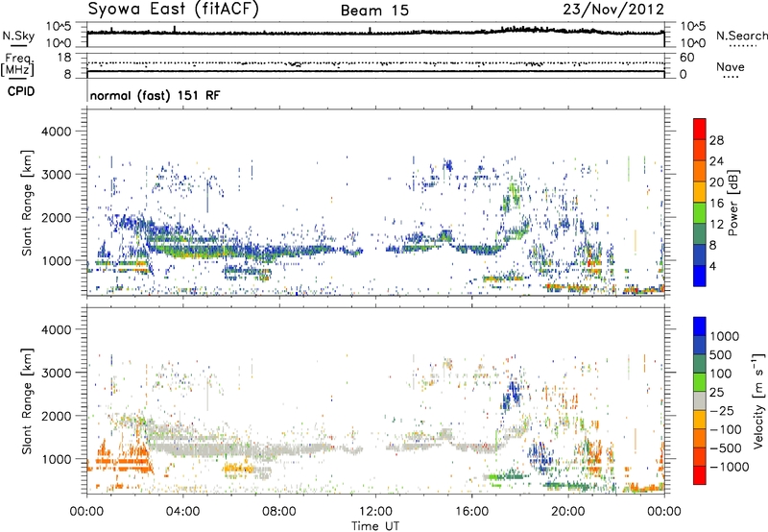Click the '20:00' time axis tick
The width and height of the screenshot is (768, 532).
coord(567,512)
